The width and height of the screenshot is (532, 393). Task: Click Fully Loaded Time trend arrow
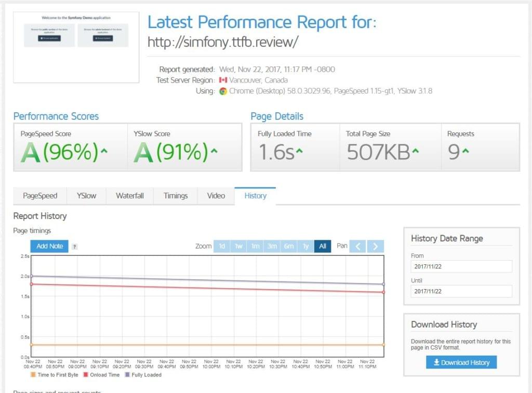(x=300, y=152)
